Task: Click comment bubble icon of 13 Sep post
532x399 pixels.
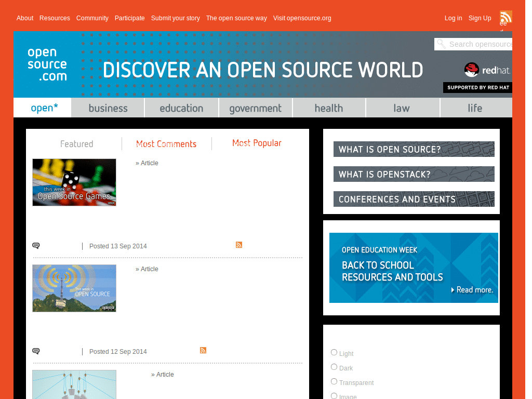Action: click(36, 245)
